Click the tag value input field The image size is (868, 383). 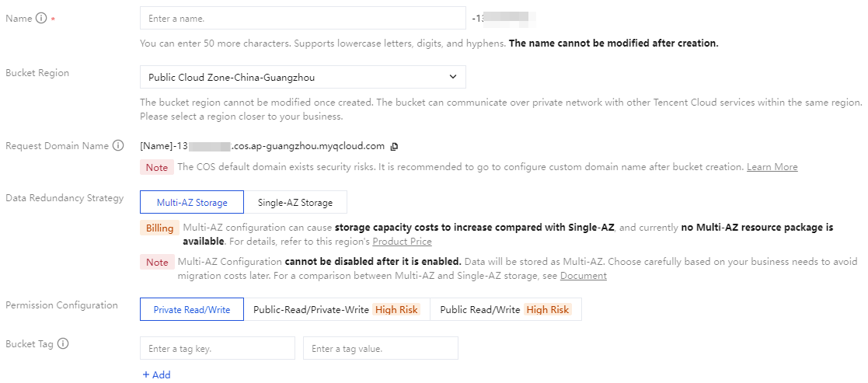pos(381,349)
